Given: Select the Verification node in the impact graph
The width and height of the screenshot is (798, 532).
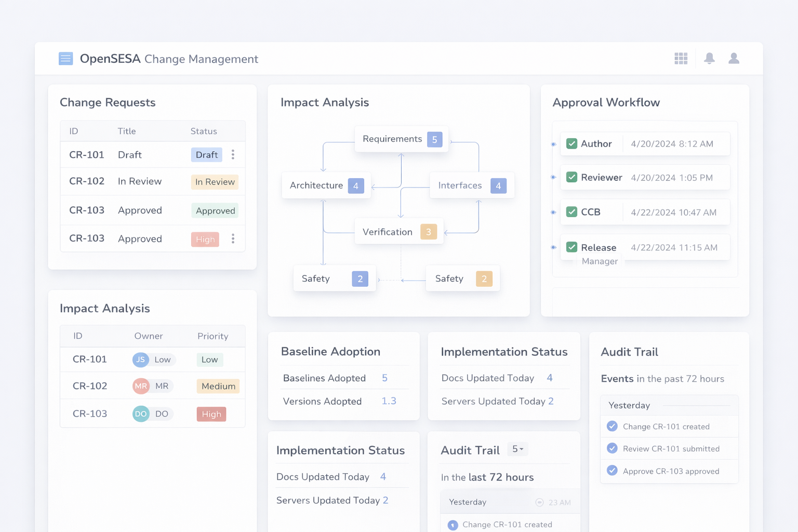Looking at the screenshot, I should 399,232.
